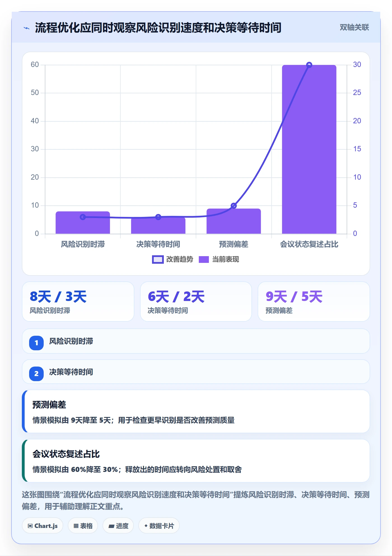Click text 情景模拟由 60%降至 30%
Screen dimensions: 392x556
point(75,470)
